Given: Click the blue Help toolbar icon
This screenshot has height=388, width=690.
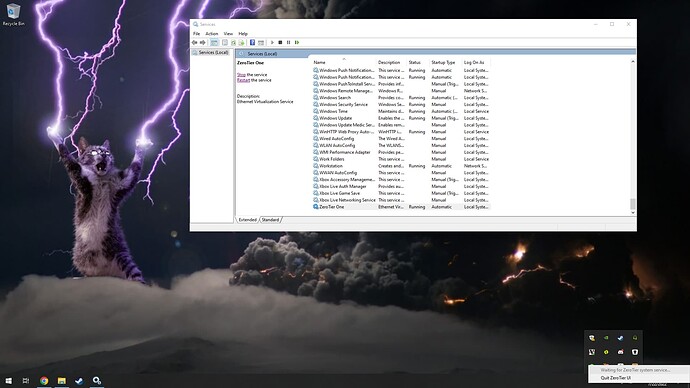Looking at the screenshot, I should click(x=252, y=43).
